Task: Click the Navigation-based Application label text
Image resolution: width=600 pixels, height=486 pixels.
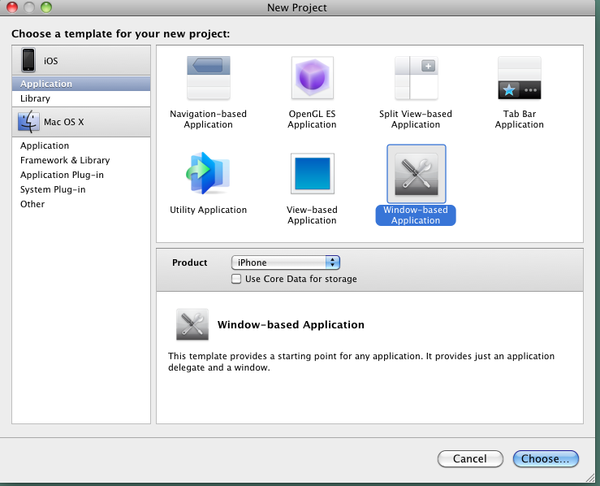Action: coord(208,119)
